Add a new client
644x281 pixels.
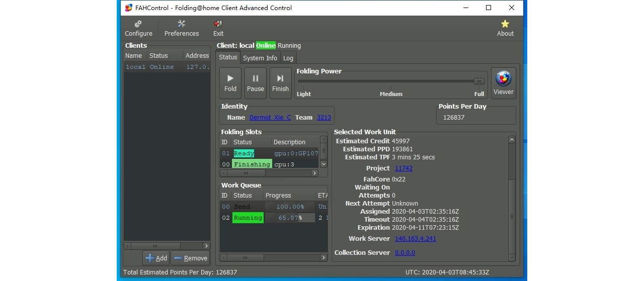click(156, 258)
